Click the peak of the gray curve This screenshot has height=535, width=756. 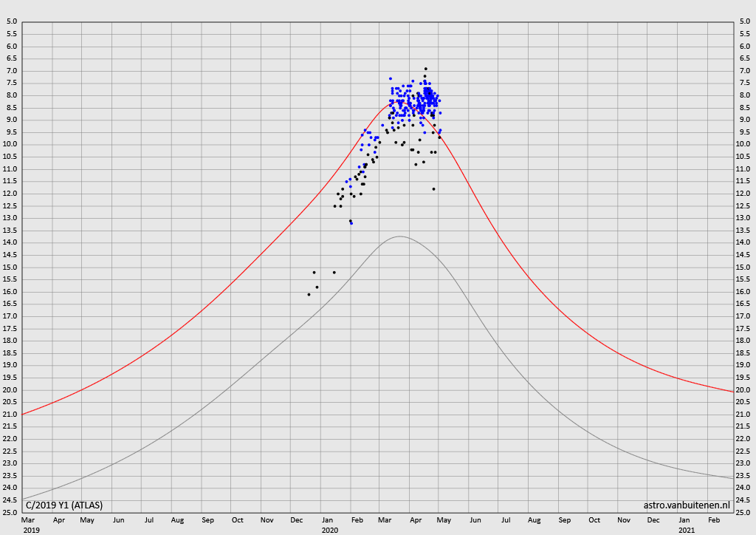[x=399, y=236]
